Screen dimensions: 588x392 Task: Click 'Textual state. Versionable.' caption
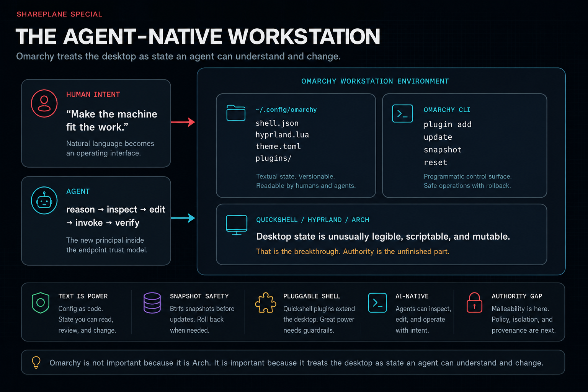(295, 176)
